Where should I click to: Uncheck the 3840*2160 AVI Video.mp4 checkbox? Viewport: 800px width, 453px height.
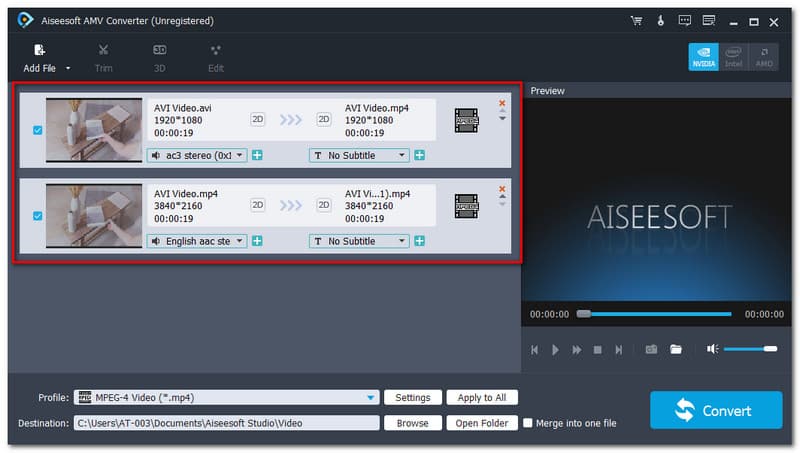(38, 216)
